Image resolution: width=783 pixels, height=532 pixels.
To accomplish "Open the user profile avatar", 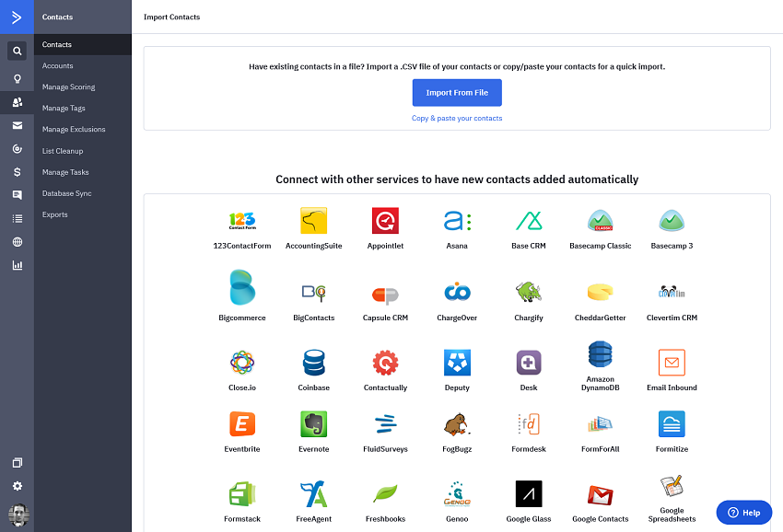I will [x=18, y=515].
